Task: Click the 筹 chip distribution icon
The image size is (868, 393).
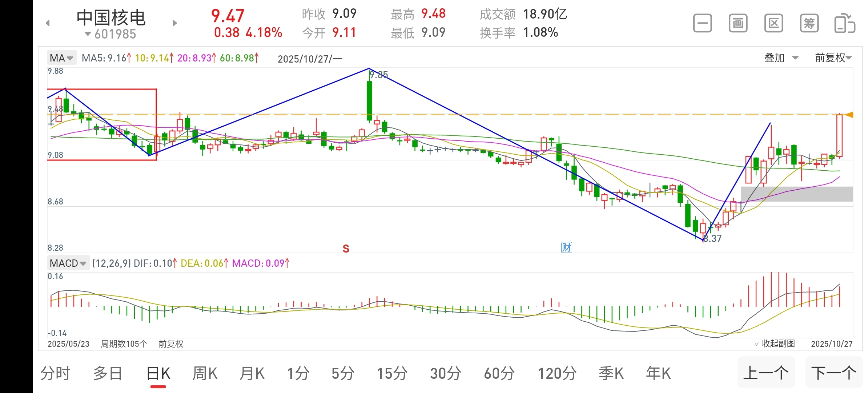Action: (809, 24)
